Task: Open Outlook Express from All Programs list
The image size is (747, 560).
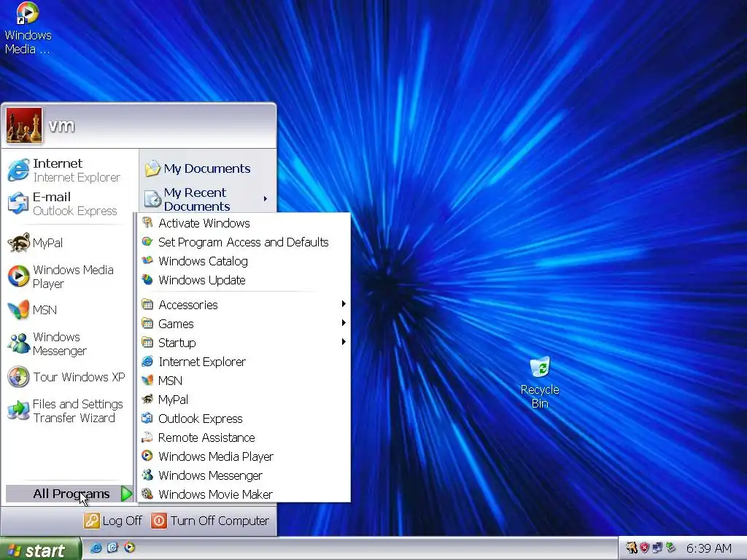Action: pos(244,419)
